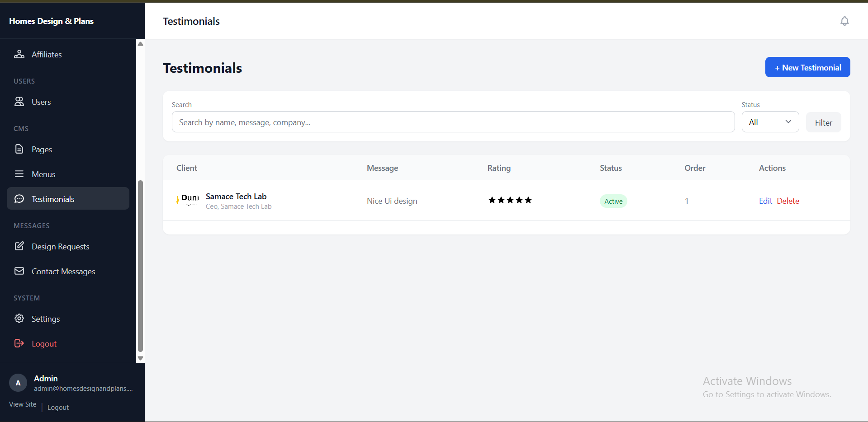Click the New Testimonial button
The width and height of the screenshot is (868, 422).
[x=807, y=67]
